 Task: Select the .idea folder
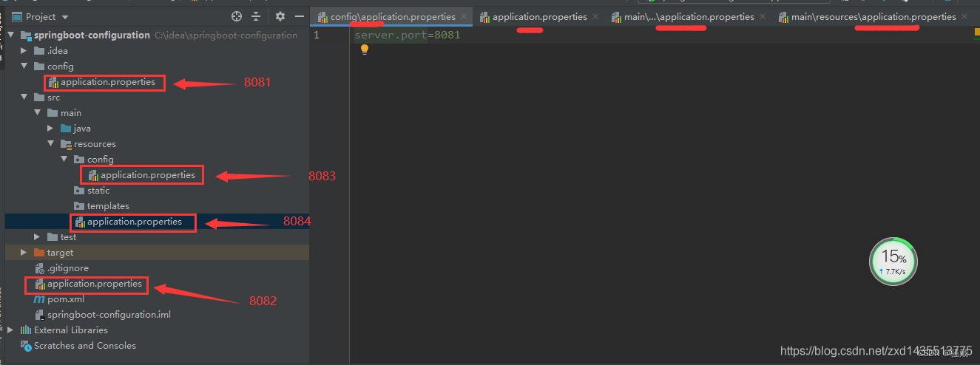coord(57,50)
